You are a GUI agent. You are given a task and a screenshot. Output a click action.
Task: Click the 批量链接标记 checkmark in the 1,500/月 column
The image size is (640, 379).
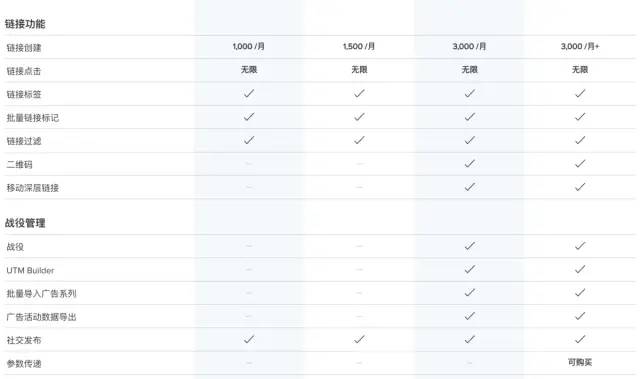click(359, 117)
